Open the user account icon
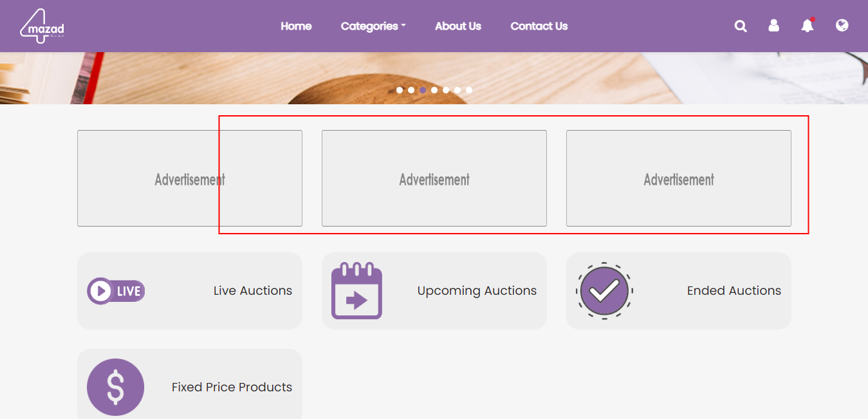 click(773, 26)
